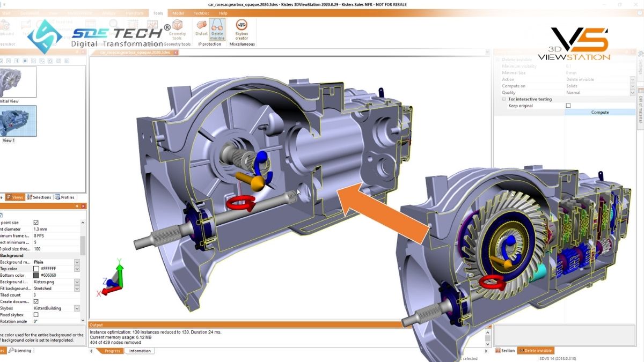Switch to the Selections panel tab

coord(39,197)
